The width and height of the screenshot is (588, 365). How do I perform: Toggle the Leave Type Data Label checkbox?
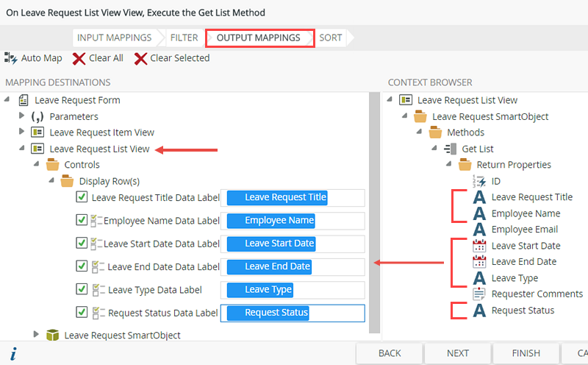coord(82,290)
